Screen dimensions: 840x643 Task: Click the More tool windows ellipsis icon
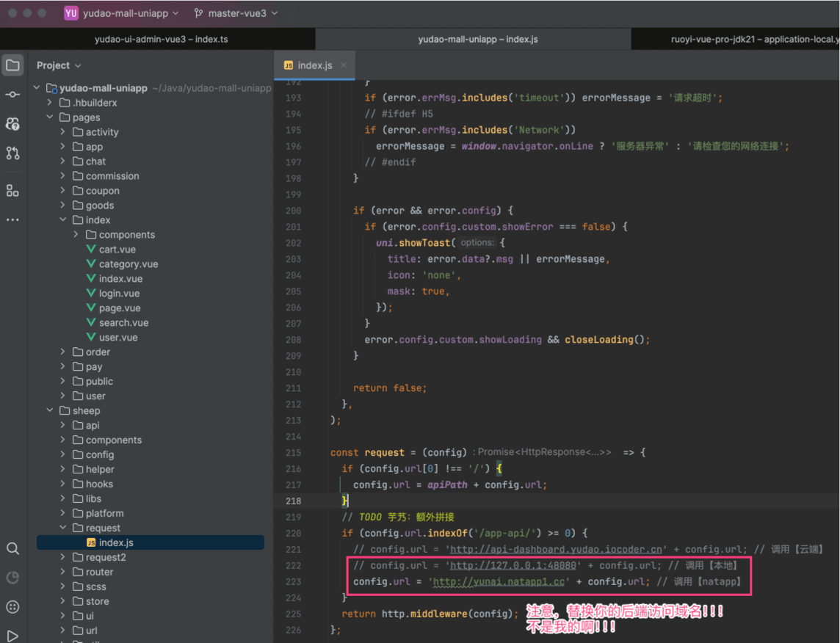point(12,219)
